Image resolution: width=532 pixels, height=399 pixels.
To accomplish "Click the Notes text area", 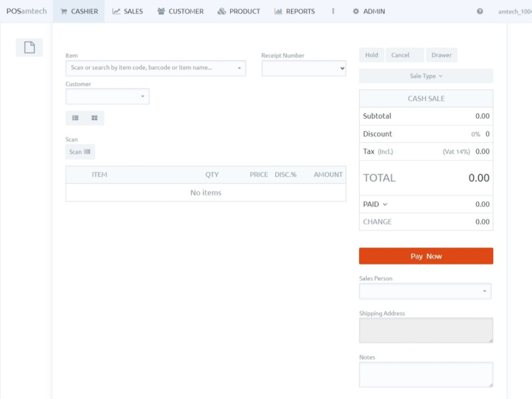I will click(426, 375).
